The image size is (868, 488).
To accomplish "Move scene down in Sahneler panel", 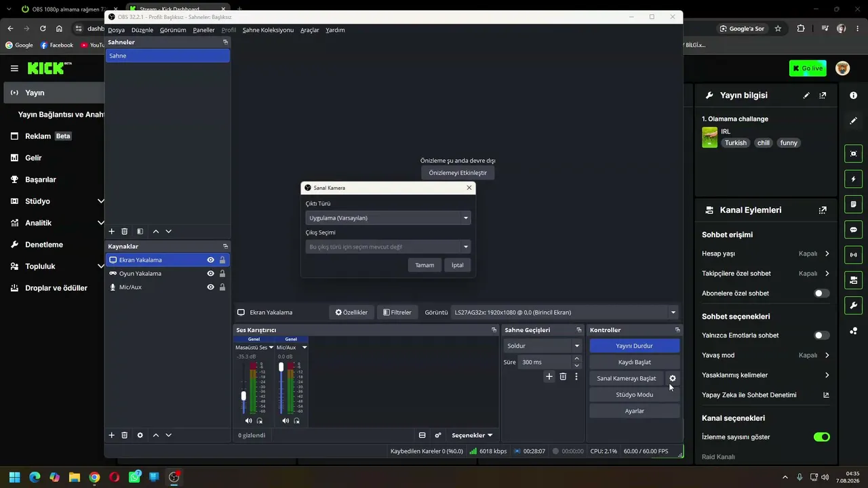I will 169,232.
